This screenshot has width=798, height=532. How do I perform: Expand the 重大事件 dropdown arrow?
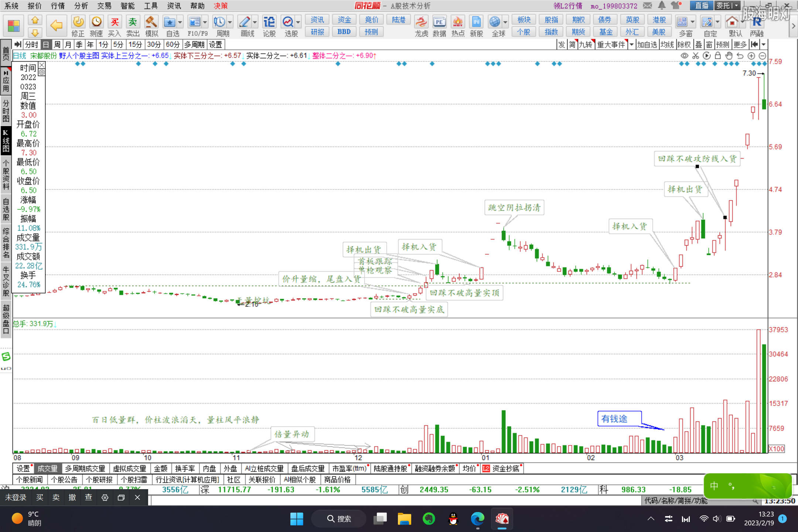pos(631,45)
